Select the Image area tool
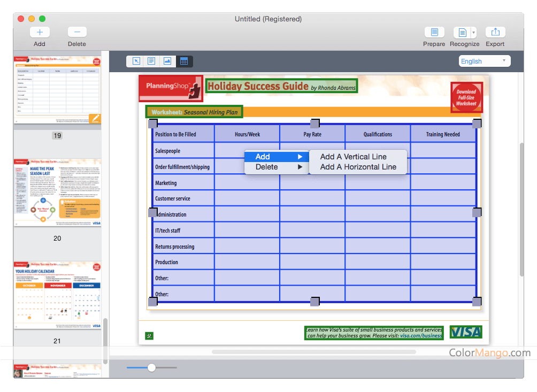 (x=168, y=61)
